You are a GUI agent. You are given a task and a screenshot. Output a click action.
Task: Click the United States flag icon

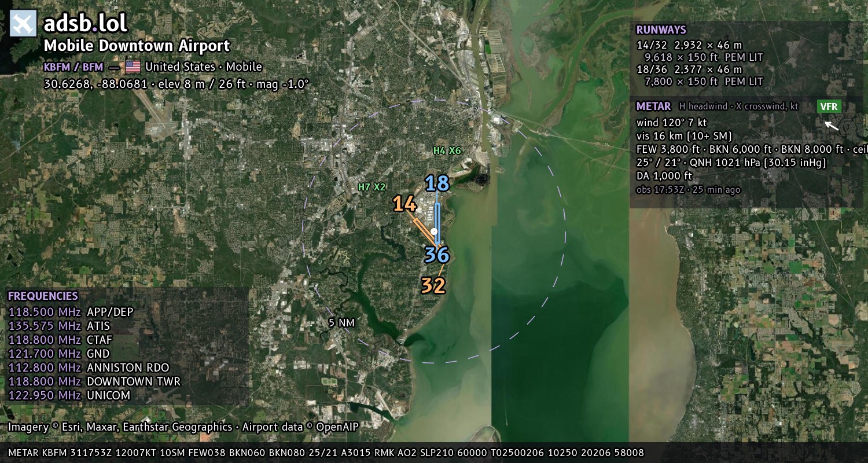[133, 67]
